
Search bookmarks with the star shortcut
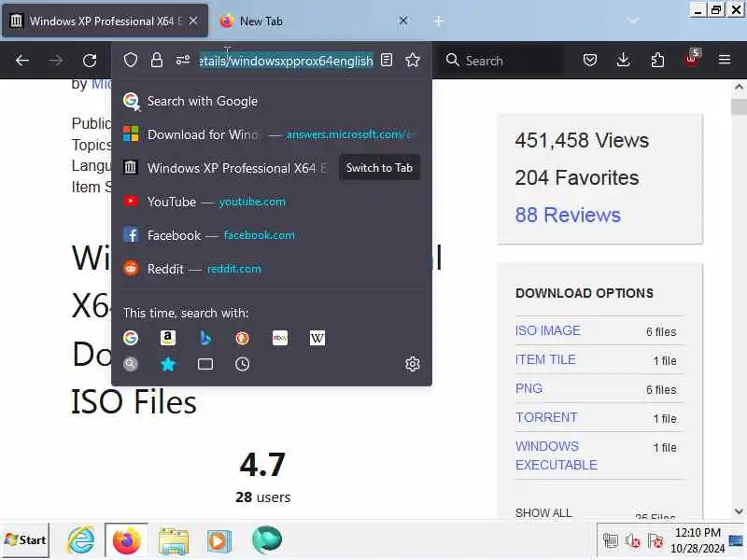(168, 364)
